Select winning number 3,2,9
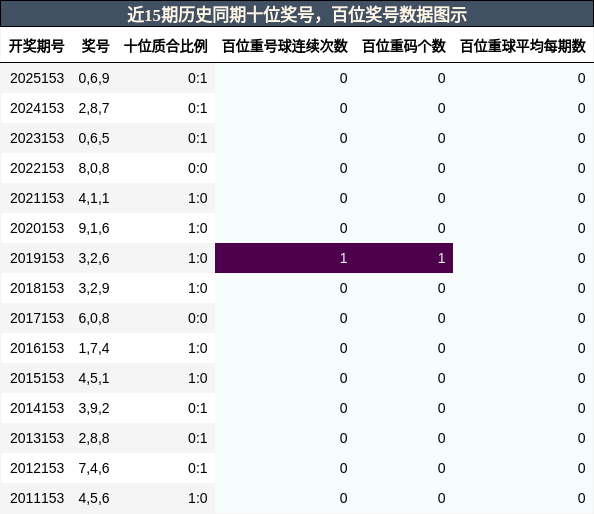The height and width of the screenshot is (514, 594). [x=94, y=288]
